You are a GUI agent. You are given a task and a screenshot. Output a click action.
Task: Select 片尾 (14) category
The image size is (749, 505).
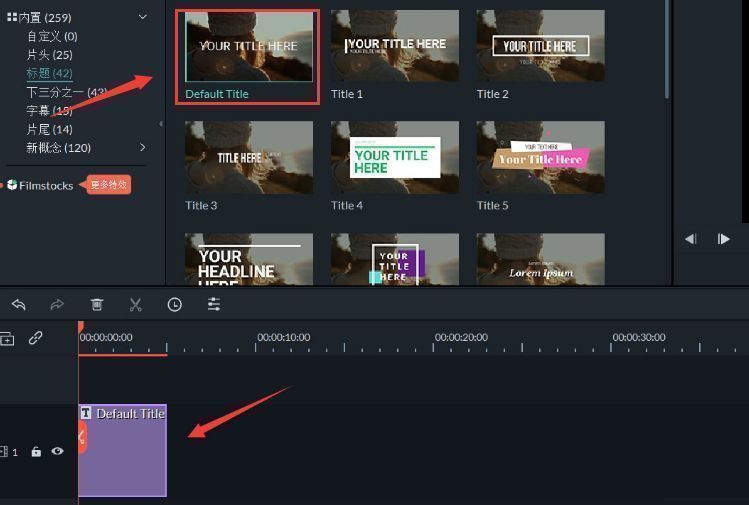pos(50,129)
